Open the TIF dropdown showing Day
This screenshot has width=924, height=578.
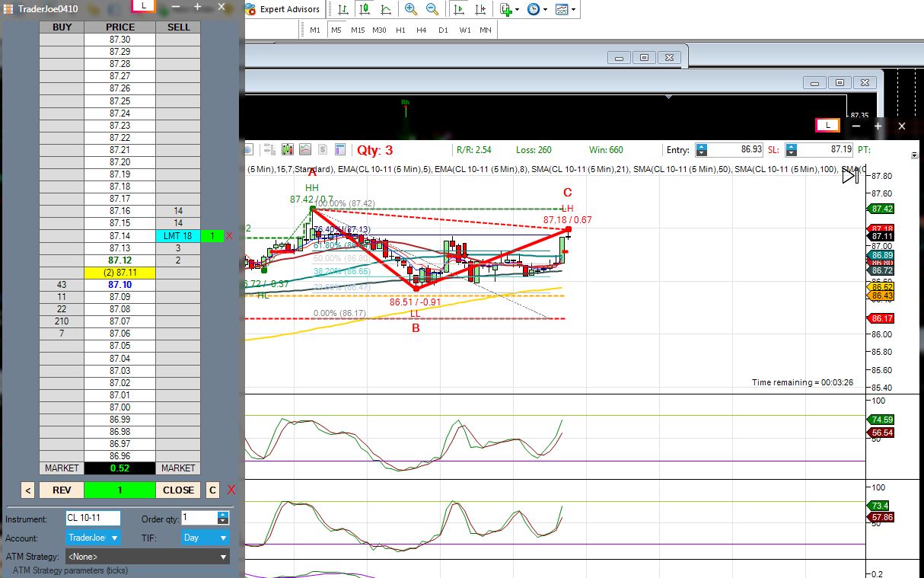[x=206, y=538]
